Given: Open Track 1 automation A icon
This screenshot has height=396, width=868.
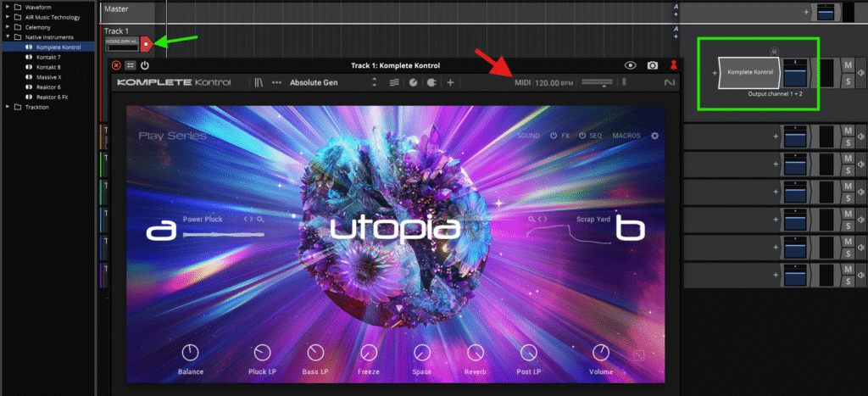Looking at the screenshot, I should (676, 30).
